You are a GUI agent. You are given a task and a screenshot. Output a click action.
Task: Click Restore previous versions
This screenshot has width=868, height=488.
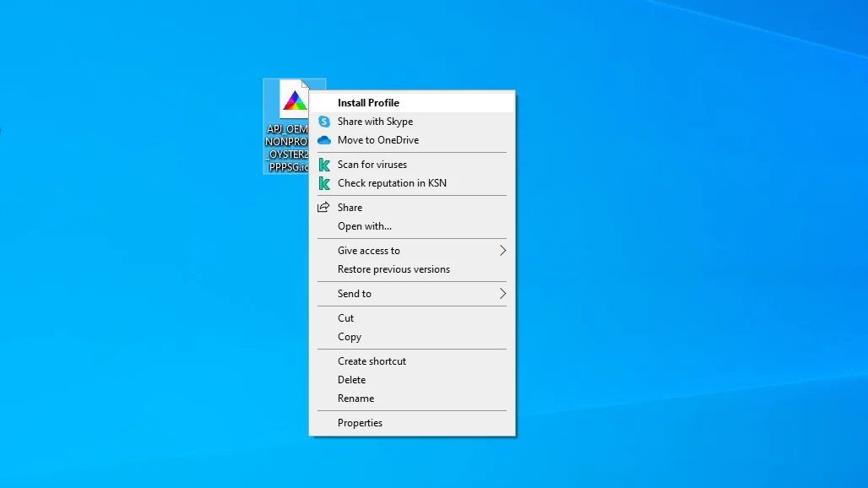click(393, 269)
